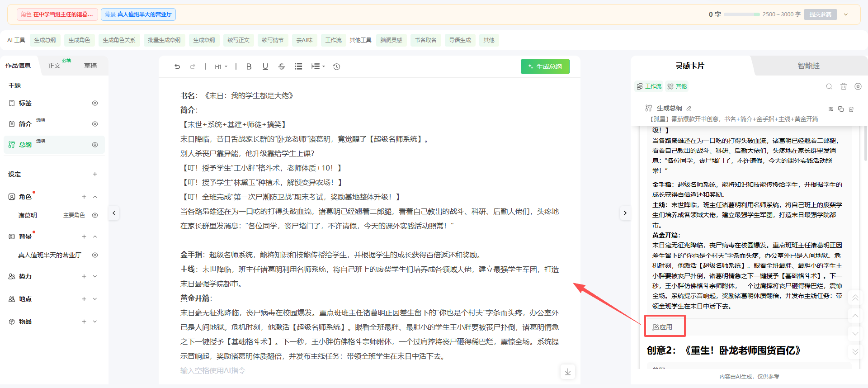Select the 灵感卡片 tab
The height and width of the screenshot is (388, 868).
690,66
